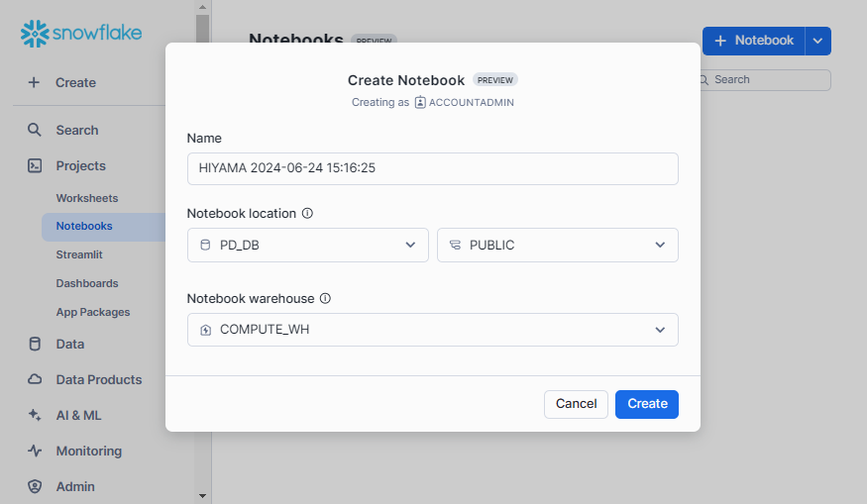This screenshot has width=867, height=504.
Task: Click the Cancel button
Action: (x=576, y=404)
